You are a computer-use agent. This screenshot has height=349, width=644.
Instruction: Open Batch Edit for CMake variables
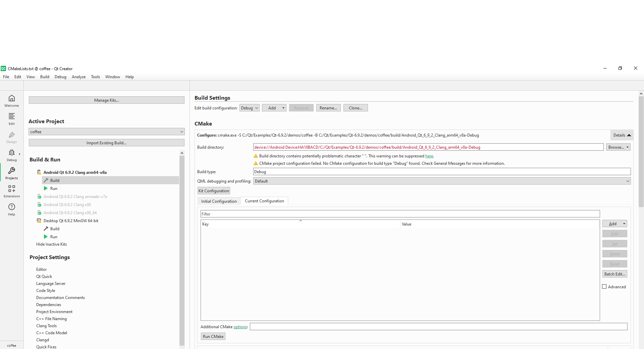(615, 274)
